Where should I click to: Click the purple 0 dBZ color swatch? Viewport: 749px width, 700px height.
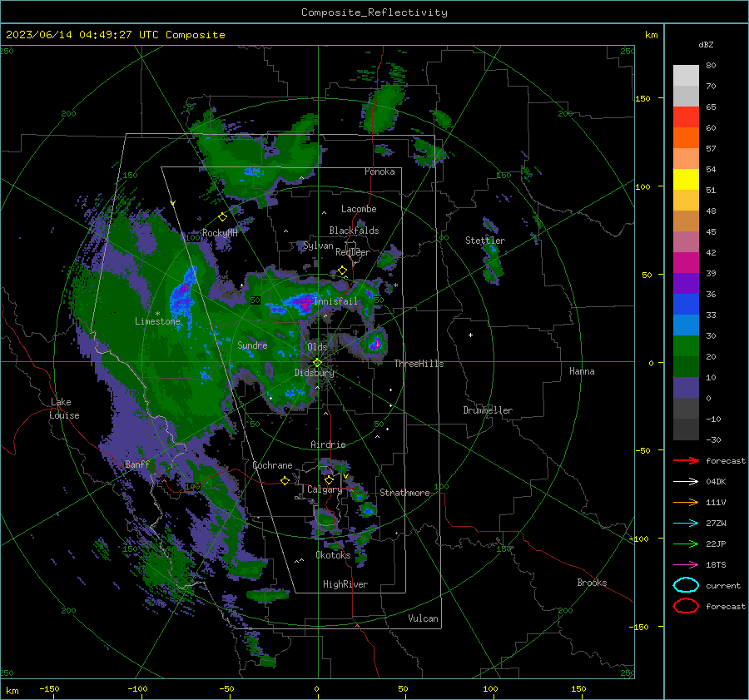point(686,387)
